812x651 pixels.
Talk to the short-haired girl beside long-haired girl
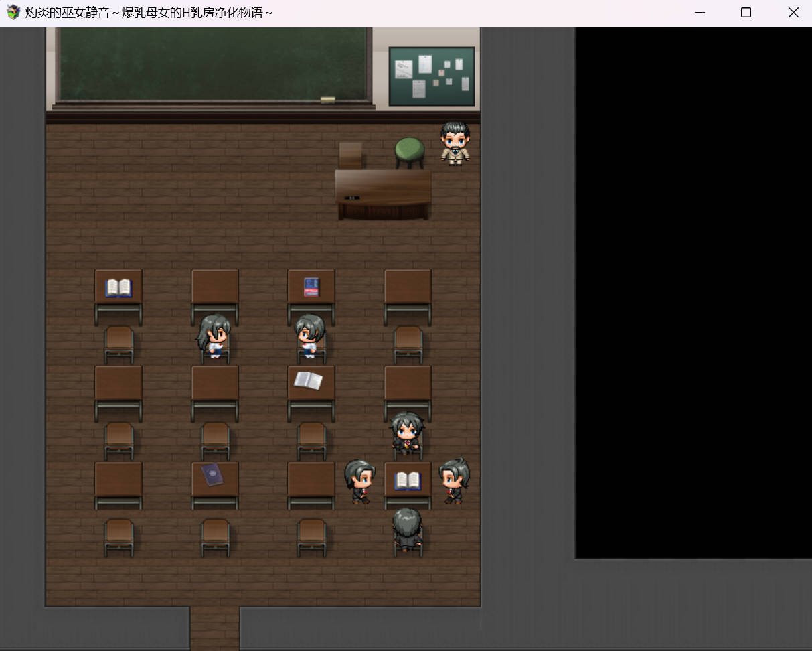coord(309,336)
